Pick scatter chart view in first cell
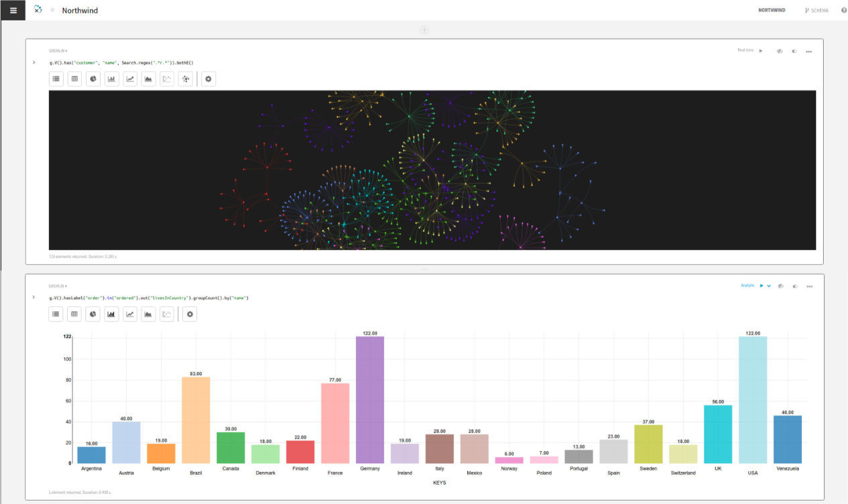This screenshot has height=504, width=848. coord(167,79)
